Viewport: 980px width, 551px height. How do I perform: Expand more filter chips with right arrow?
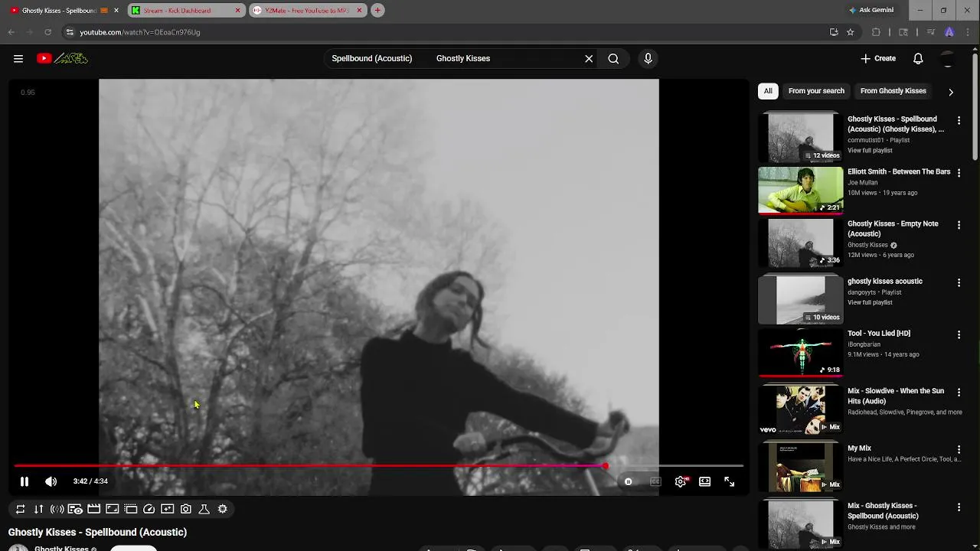click(x=951, y=92)
